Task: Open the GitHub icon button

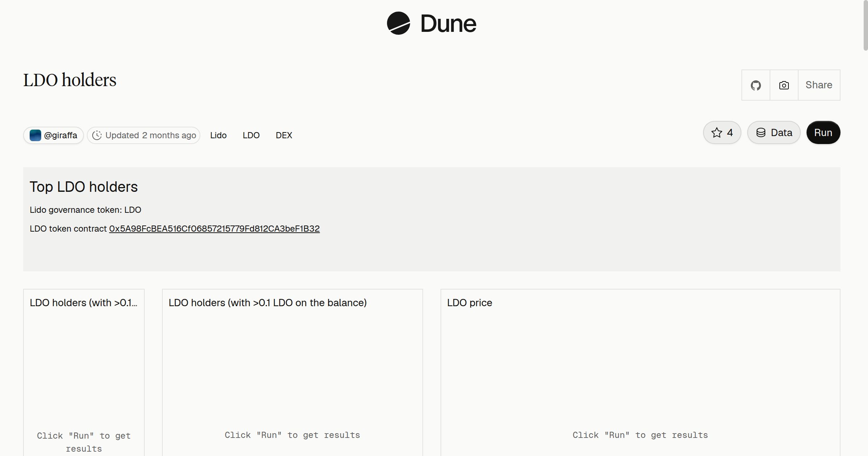Action: [756, 85]
